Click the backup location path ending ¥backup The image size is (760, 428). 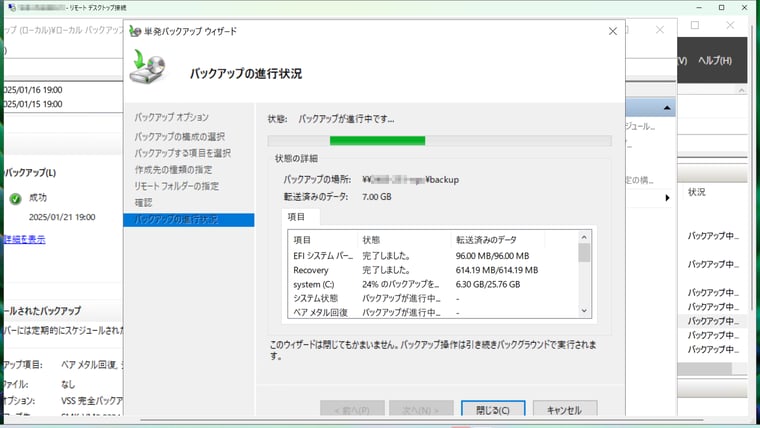tap(411, 179)
